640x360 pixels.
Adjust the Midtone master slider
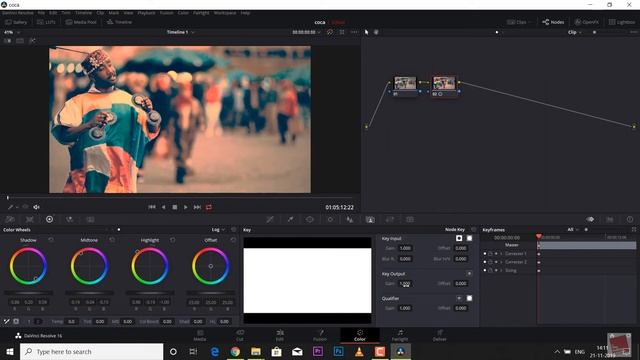click(89, 293)
